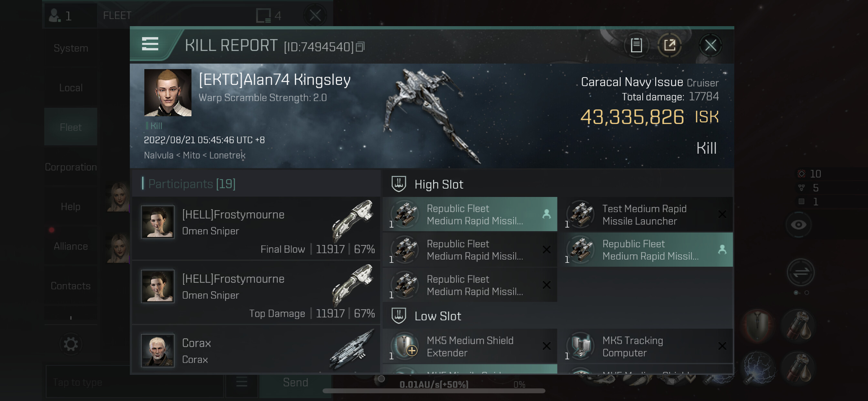Click the swap arrows circular icon
The image size is (868, 401).
pos(801,272)
